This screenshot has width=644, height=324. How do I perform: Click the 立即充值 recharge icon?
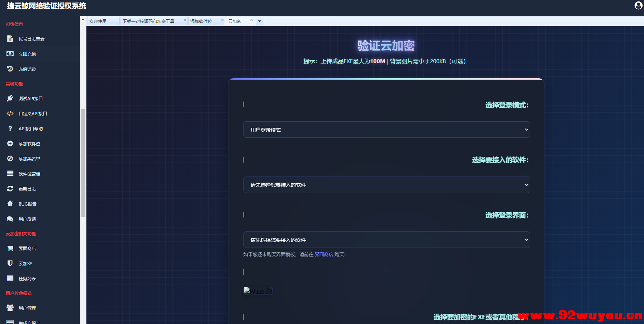pos(10,53)
